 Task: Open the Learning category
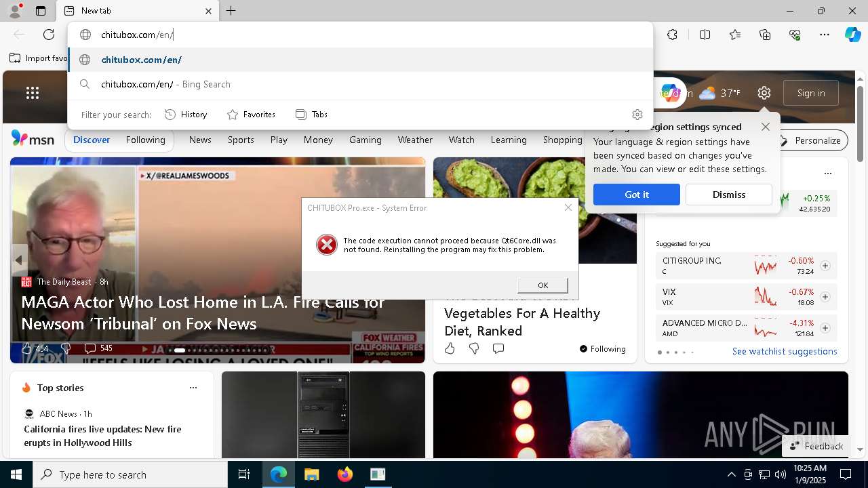click(509, 140)
